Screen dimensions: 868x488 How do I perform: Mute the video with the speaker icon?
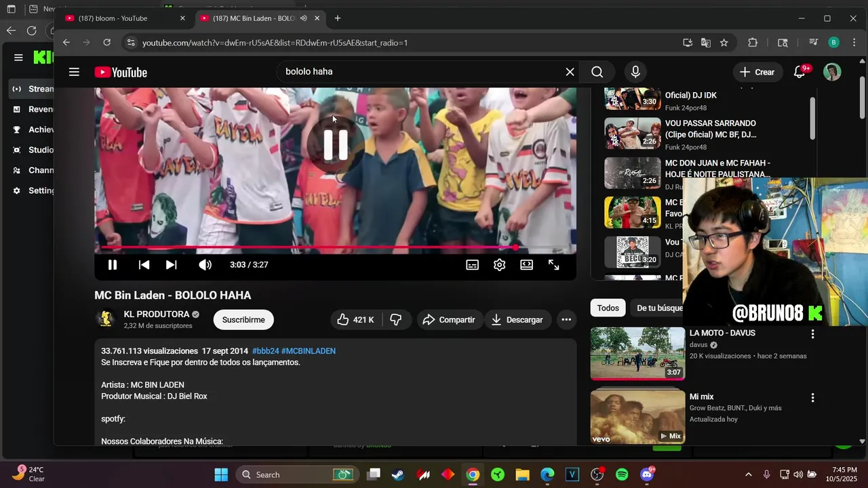(x=205, y=265)
